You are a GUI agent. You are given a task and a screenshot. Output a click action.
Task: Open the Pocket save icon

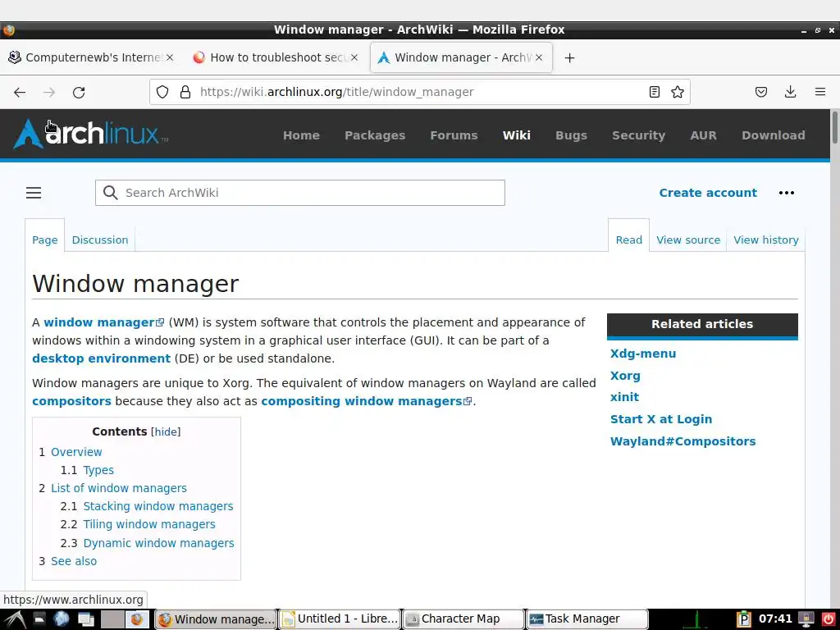point(760,92)
